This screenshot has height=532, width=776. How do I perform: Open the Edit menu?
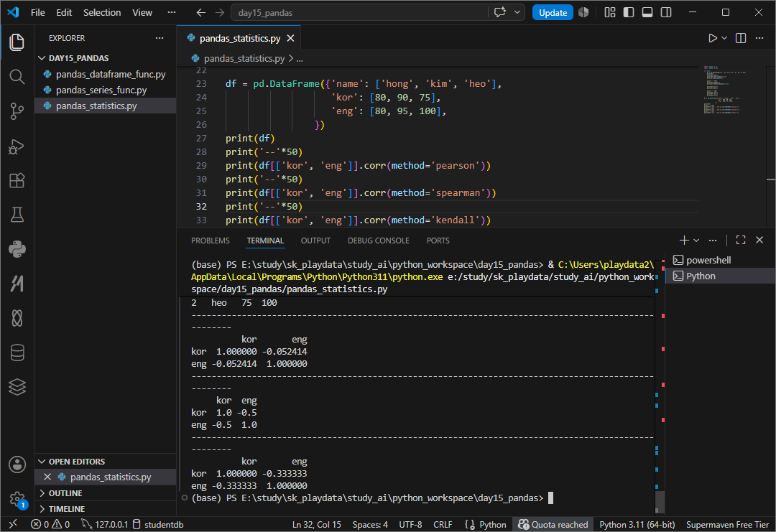click(64, 12)
